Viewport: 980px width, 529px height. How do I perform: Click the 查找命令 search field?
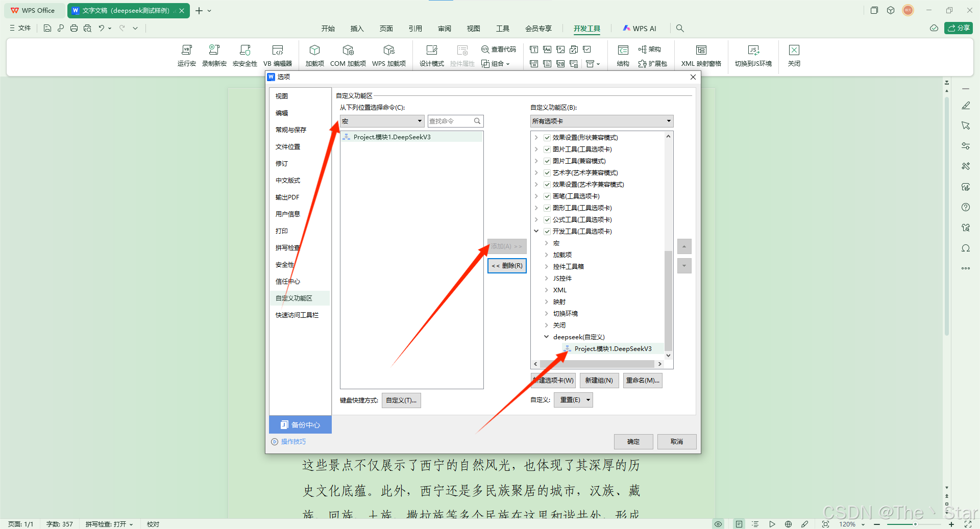tap(455, 121)
